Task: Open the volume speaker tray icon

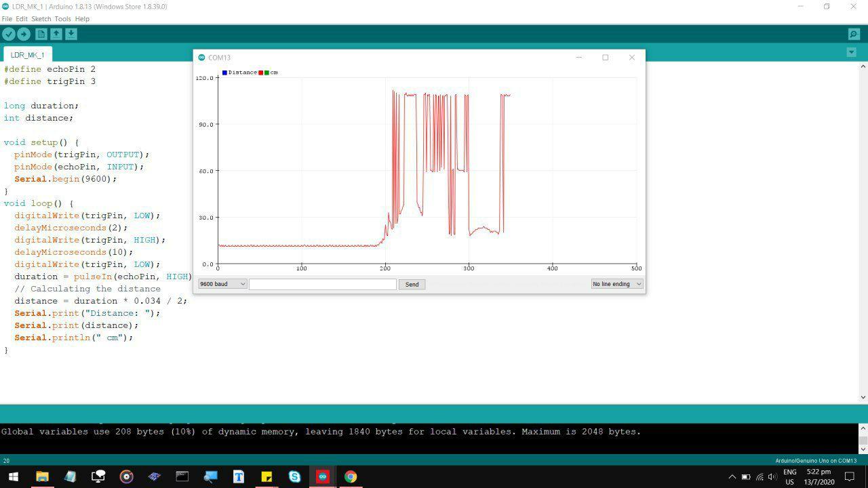Action: pyautogui.click(x=772, y=477)
